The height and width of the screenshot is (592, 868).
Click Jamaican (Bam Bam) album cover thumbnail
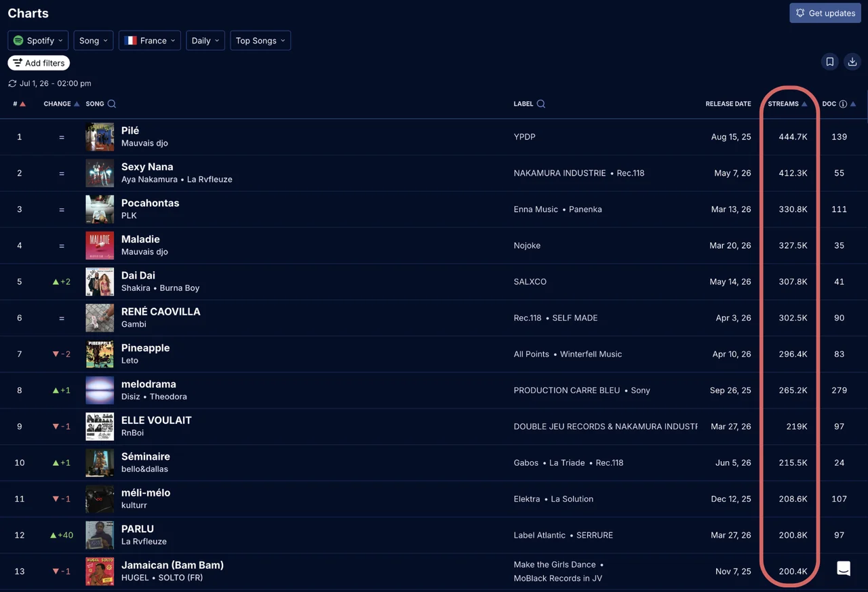click(x=100, y=571)
